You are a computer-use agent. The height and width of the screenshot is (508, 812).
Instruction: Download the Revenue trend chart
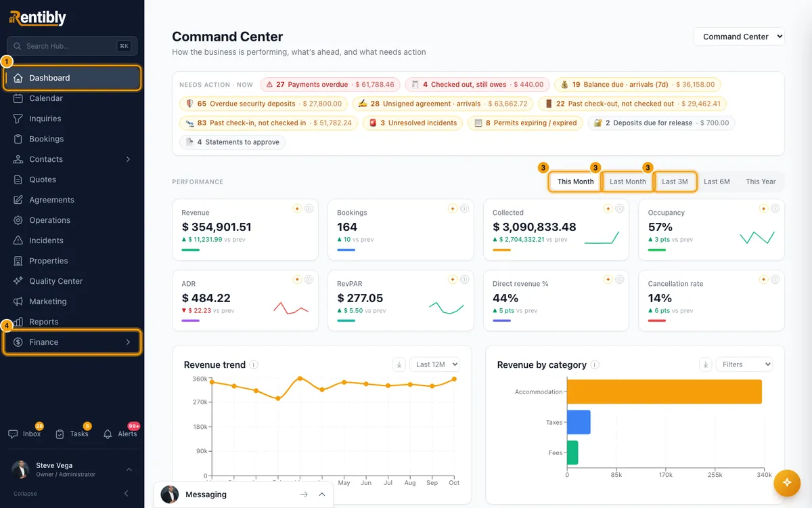pos(399,364)
